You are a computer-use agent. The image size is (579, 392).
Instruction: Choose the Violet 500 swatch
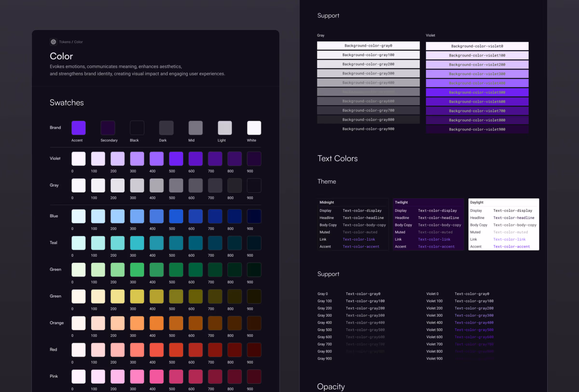(176, 159)
